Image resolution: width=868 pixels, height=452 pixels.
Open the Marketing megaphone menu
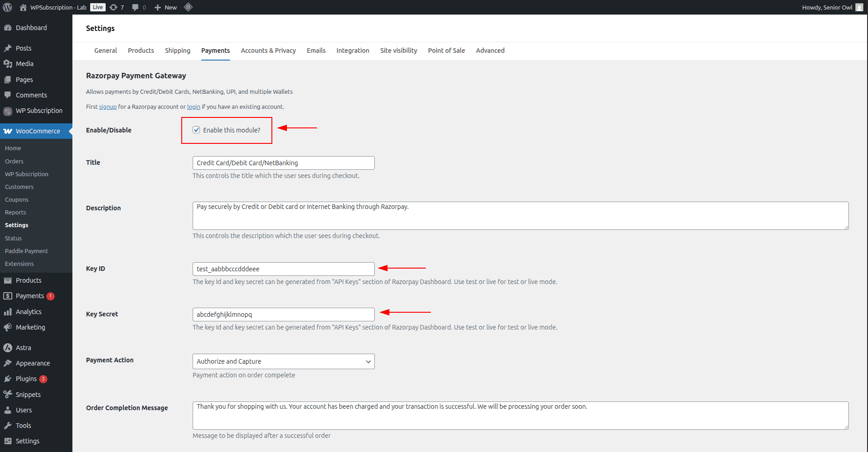[30, 327]
